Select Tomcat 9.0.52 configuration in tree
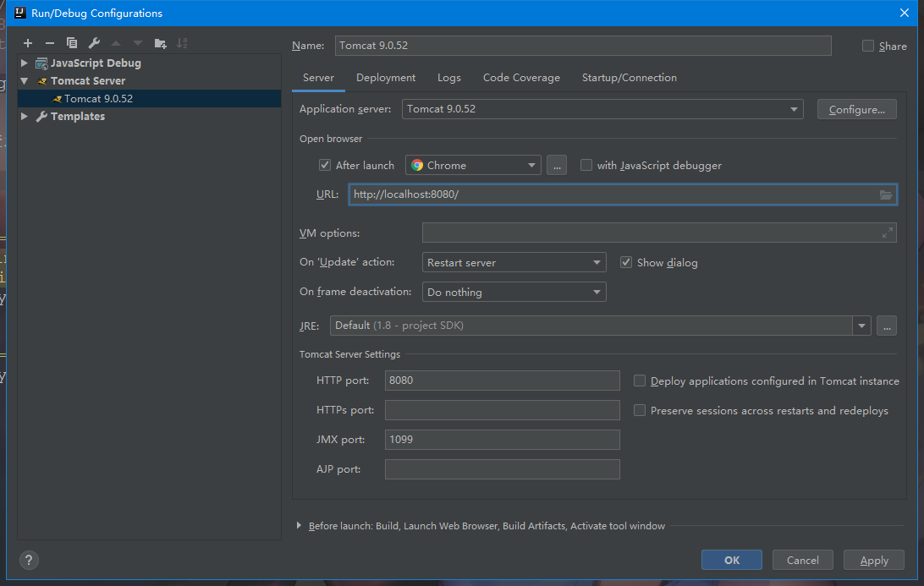This screenshot has width=924, height=586. [150, 98]
